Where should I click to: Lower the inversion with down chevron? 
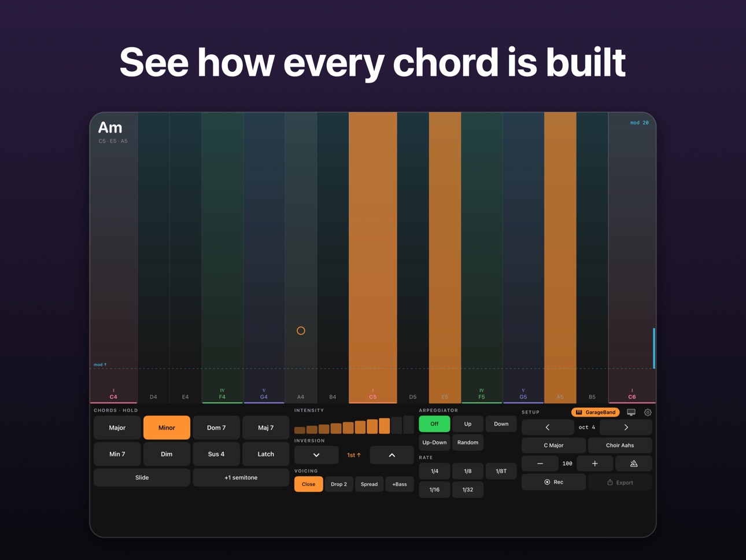click(316, 455)
